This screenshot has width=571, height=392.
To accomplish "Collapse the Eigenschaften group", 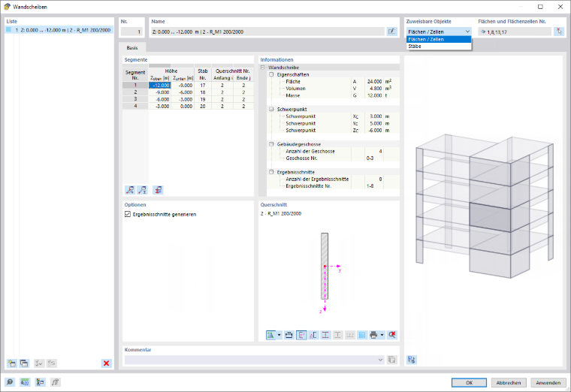I will [271, 74].
